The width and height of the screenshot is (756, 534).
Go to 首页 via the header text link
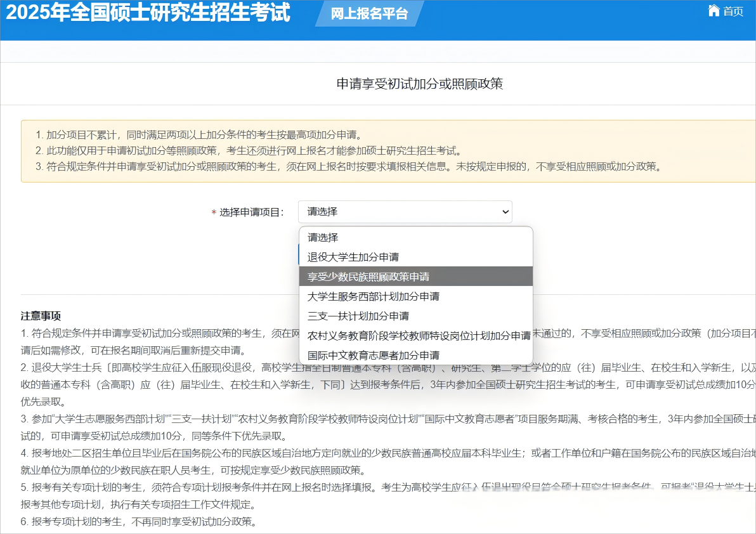coord(733,11)
